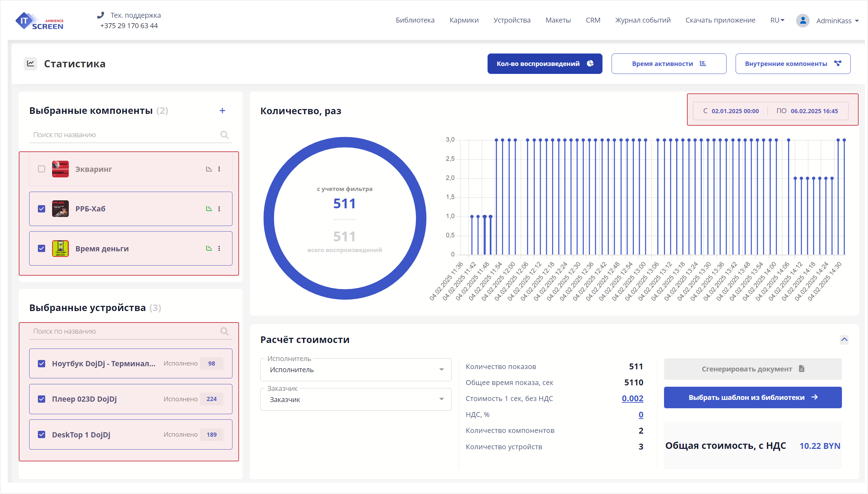Viewport: 868px width, 494px height.
Task: Open three-dot menu for РРБ-Хаб
Action: coord(219,209)
